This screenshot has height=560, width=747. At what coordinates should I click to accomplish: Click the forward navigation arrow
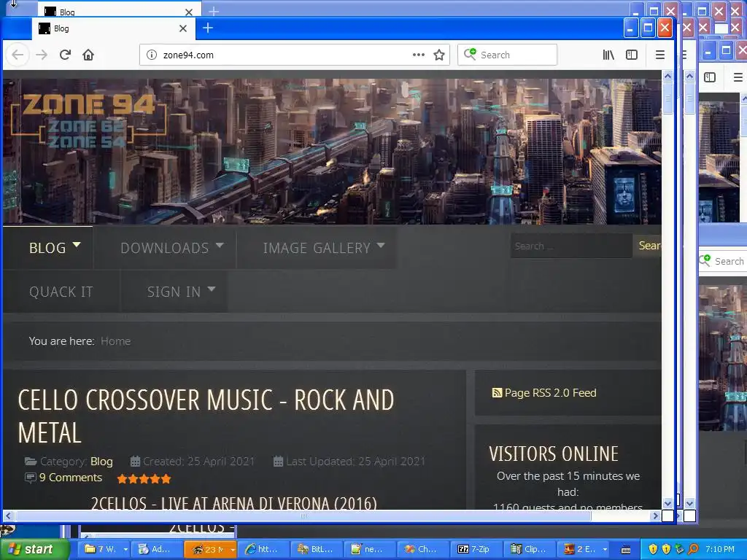(42, 55)
